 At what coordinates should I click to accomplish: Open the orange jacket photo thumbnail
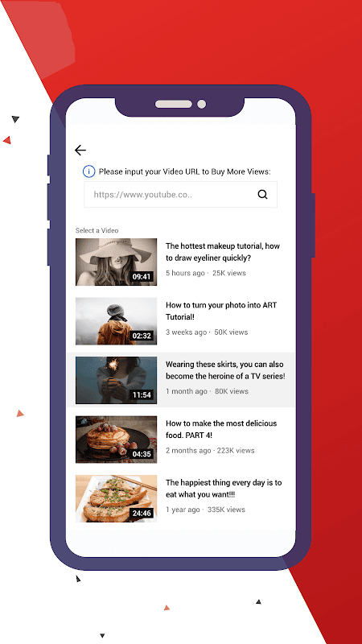click(x=116, y=321)
